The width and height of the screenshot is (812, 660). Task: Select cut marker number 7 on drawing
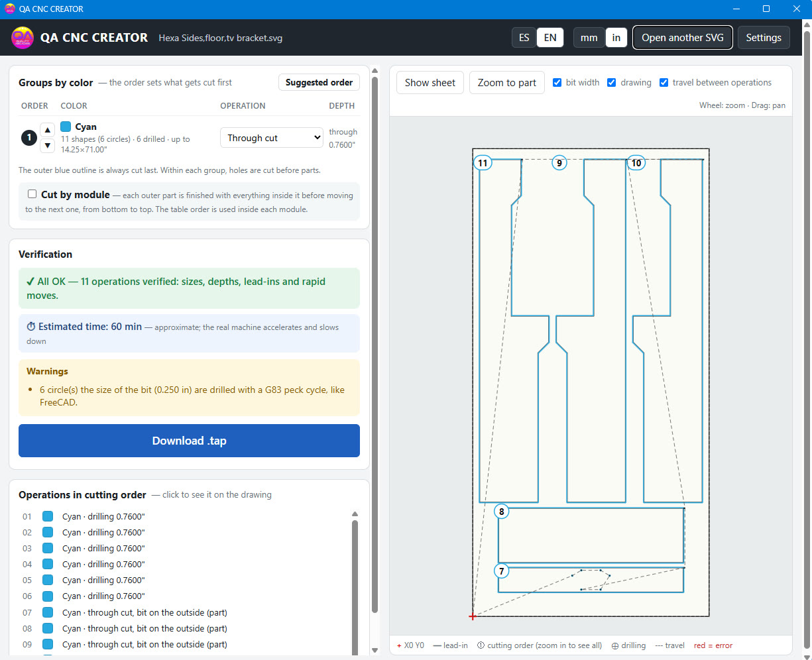click(502, 571)
